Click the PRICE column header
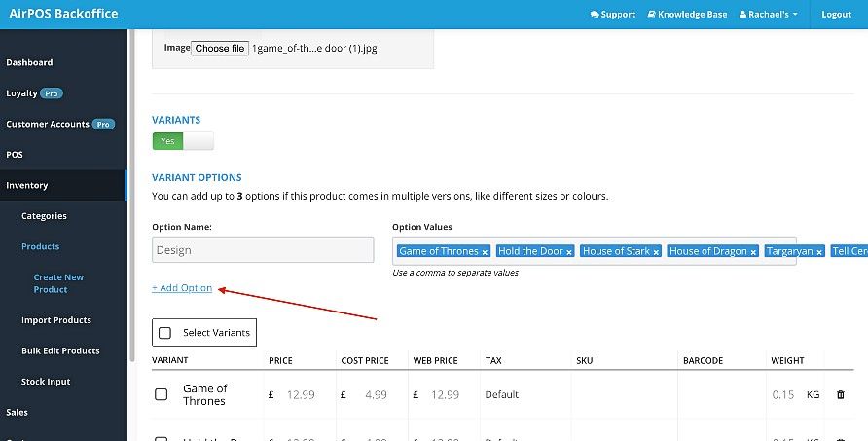The image size is (868, 441). (x=282, y=360)
